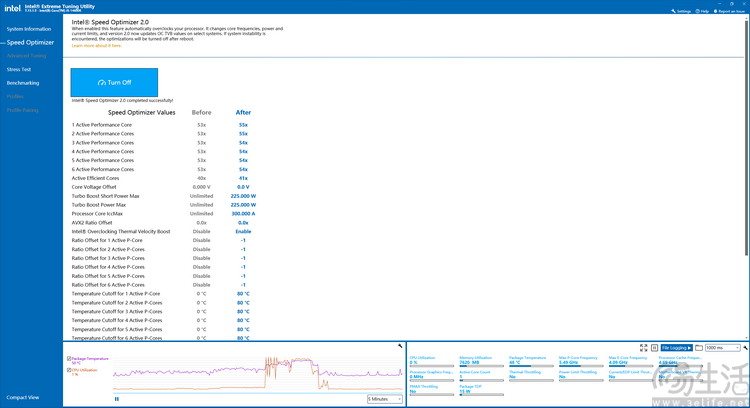Pause the monitoring graph
Image resolution: width=750 pixels, height=408 pixels.
(x=117, y=399)
